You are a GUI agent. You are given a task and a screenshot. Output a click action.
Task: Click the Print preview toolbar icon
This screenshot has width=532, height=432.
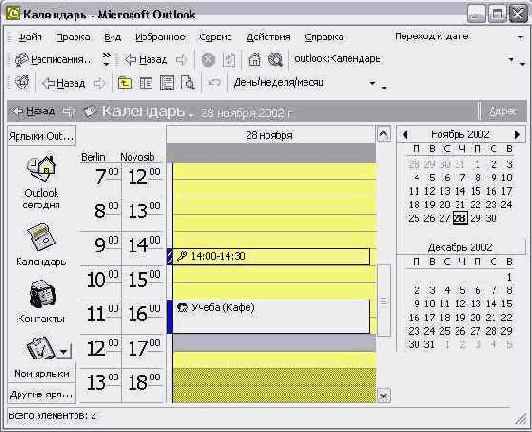(188, 83)
